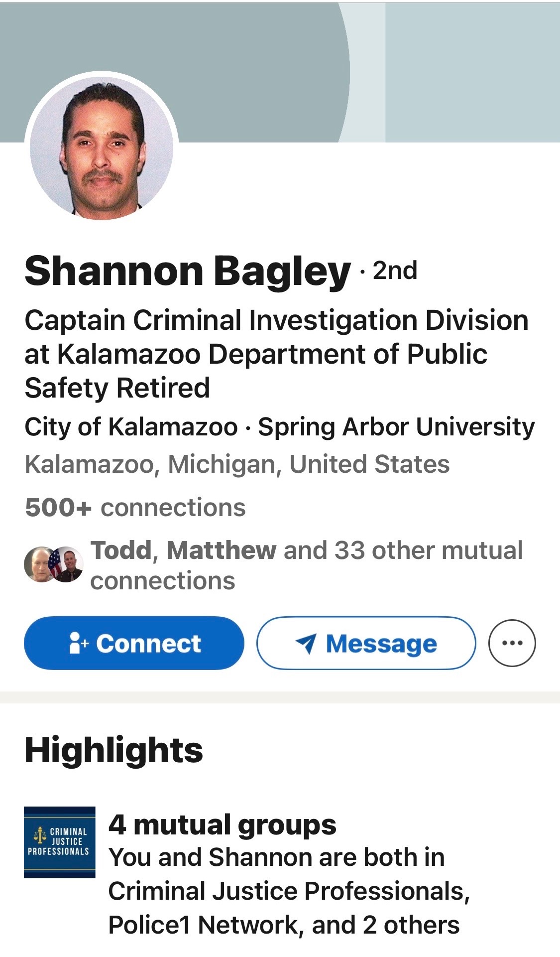Tap the Kalamazoo, Michigan location text

pos(237,464)
